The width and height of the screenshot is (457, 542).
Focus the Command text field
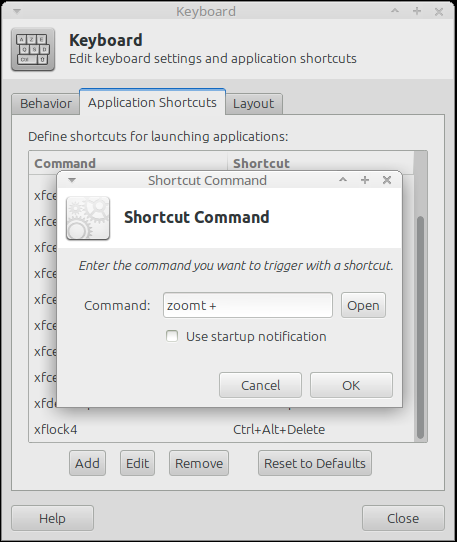248,305
